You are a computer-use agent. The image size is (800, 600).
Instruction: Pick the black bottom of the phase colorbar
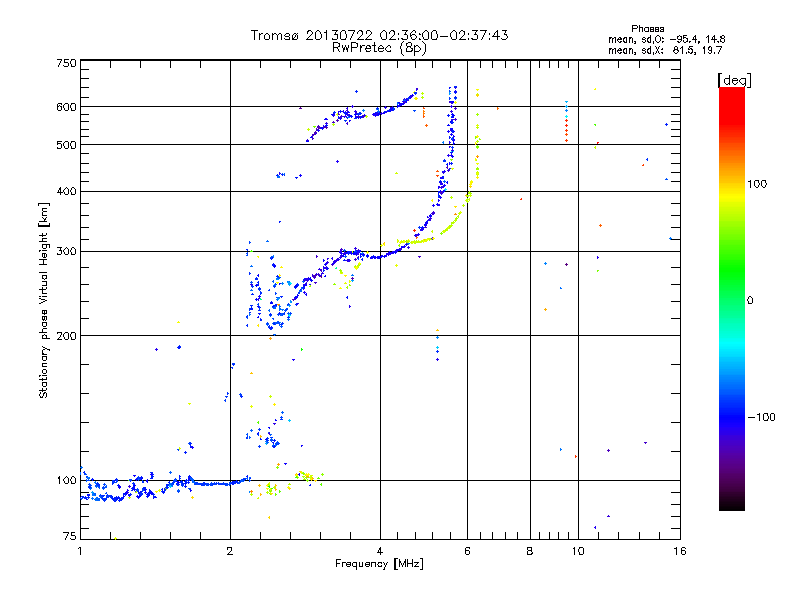(732, 504)
